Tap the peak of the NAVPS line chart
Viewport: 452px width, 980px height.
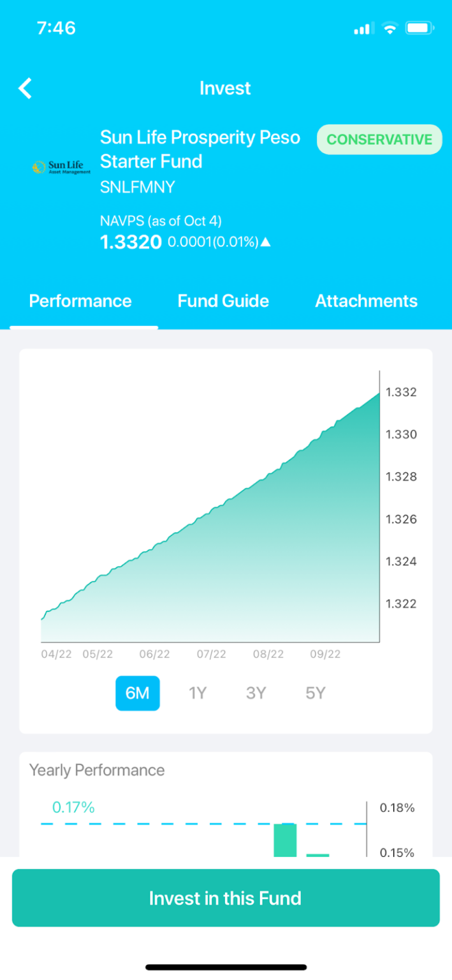(377, 392)
